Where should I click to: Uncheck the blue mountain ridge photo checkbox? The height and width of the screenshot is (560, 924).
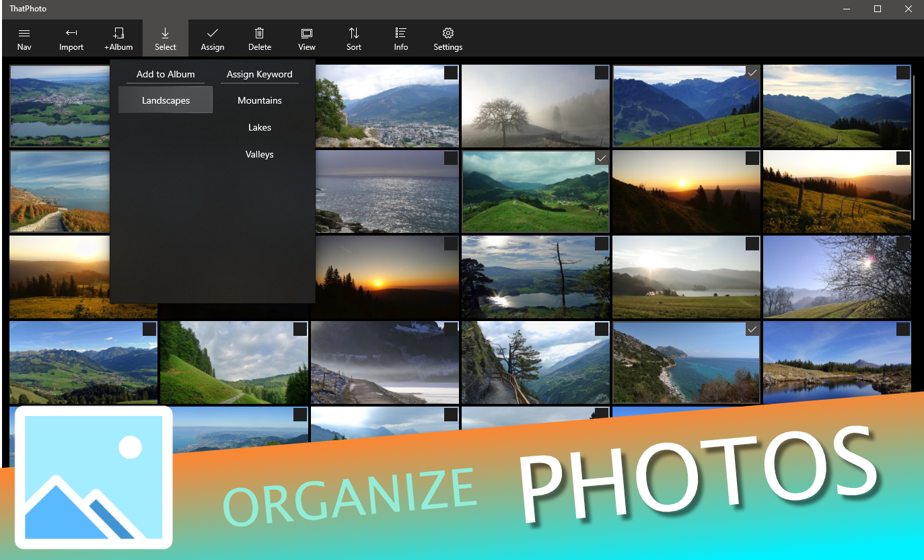point(752,73)
